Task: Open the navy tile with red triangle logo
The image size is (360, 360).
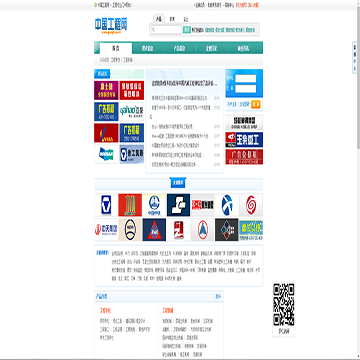Action: pyautogui.click(x=154, y=230)
